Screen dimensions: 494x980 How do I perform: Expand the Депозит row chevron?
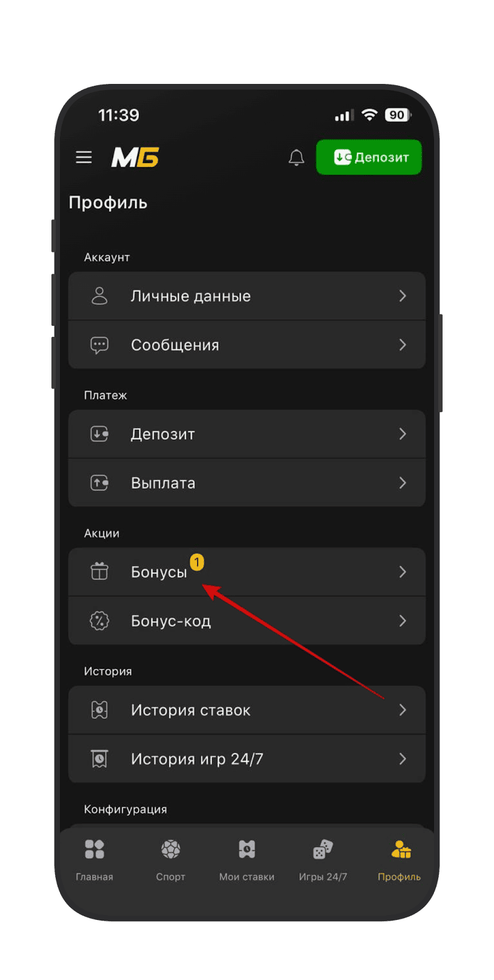tap(403, 434)
